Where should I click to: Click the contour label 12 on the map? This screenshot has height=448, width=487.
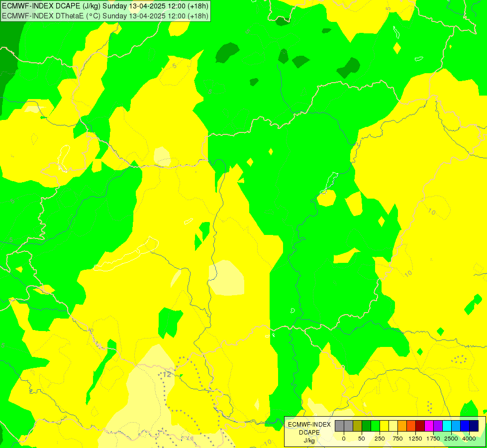[167, 374]
